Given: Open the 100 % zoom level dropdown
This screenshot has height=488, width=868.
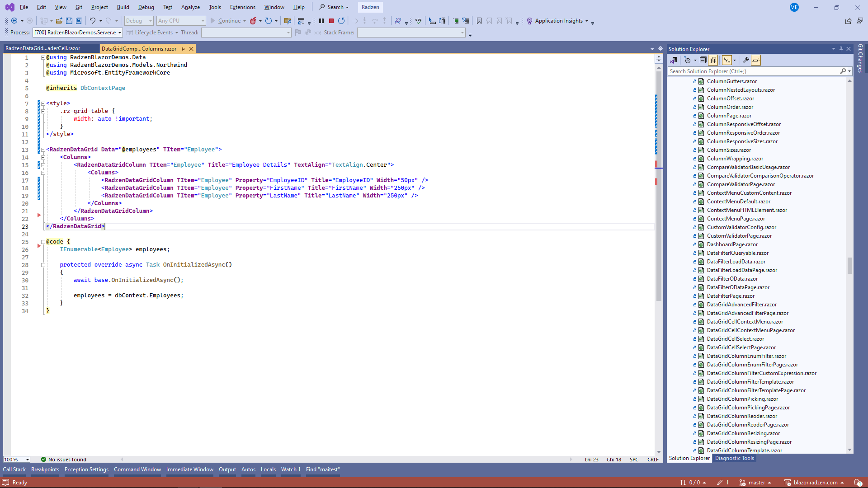Looking at the screenshot, I should tap(17, 460).
